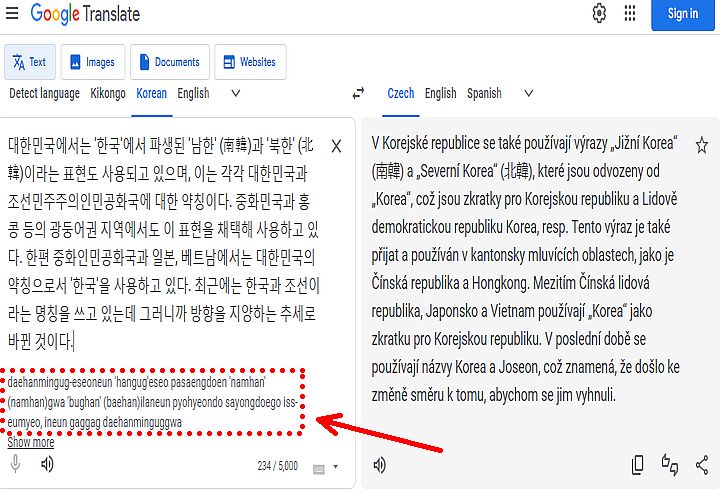The height and width of the screenshot is (492, 720).
Task: Swap source and target languages
Action: [358, 93]
